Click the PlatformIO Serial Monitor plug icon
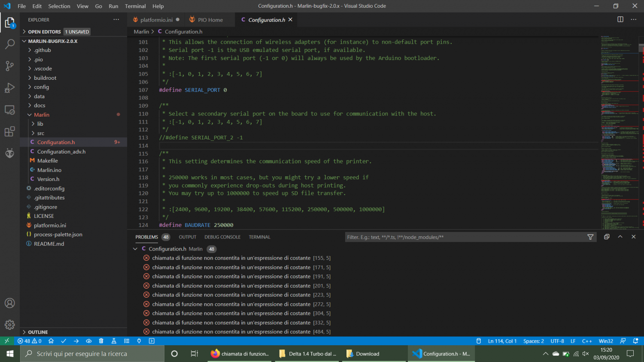 139,341
